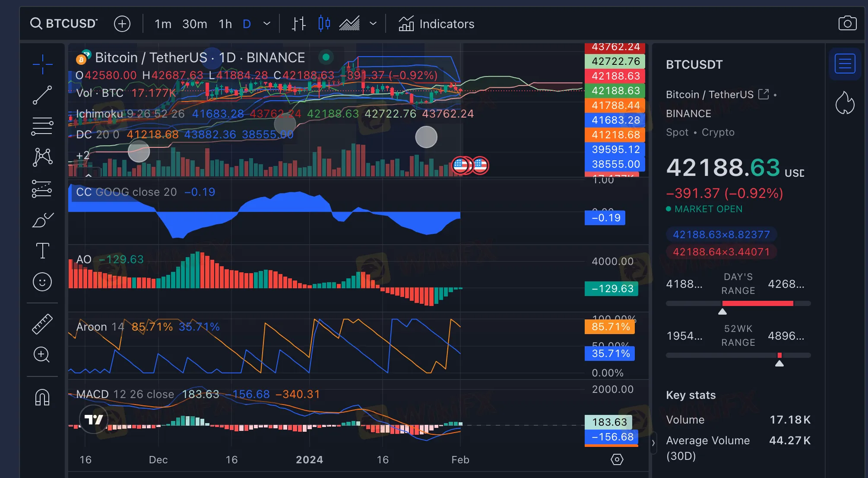Toggle the magnet snapping mode
This screenshot has height=478, width=868.
(x=42, y=397)
